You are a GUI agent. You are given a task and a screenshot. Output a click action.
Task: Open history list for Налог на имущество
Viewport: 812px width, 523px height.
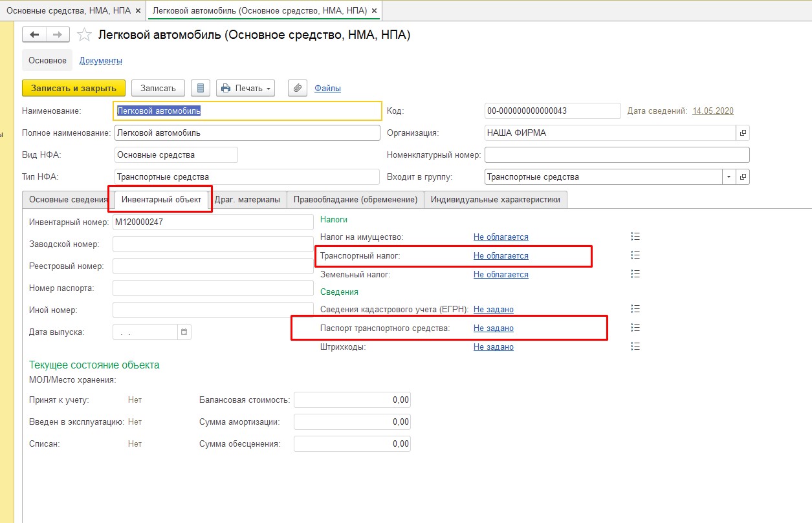(x=635, y=237)
